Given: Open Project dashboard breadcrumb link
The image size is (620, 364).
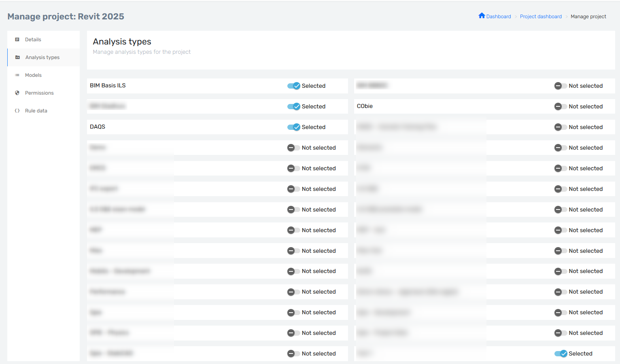Looking at the screenshot, I should (541, 17).
